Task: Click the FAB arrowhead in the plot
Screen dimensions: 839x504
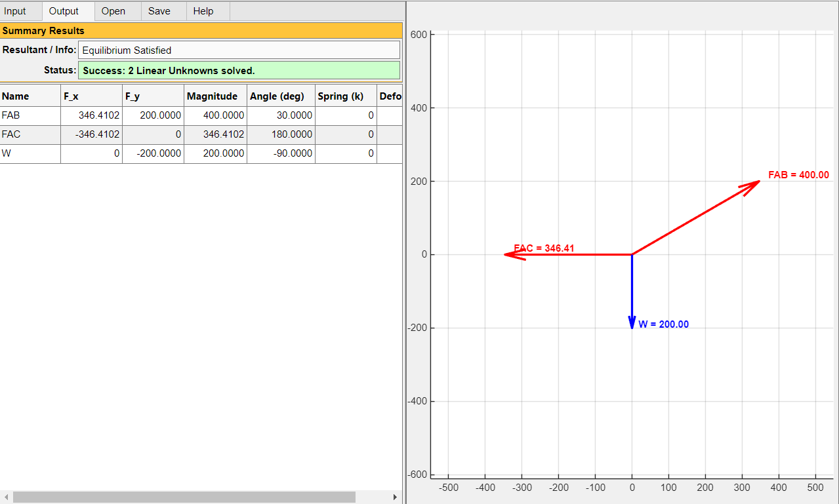Action: coord(751,186)
